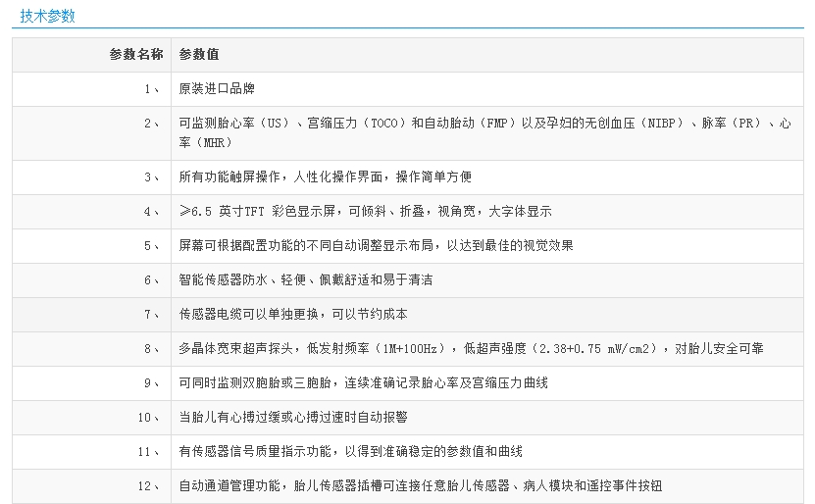Click text 屏幕可根据配置功能的不同自动调整显示布局
Viewport: 815px width, 504px height.
click(376, 245)
